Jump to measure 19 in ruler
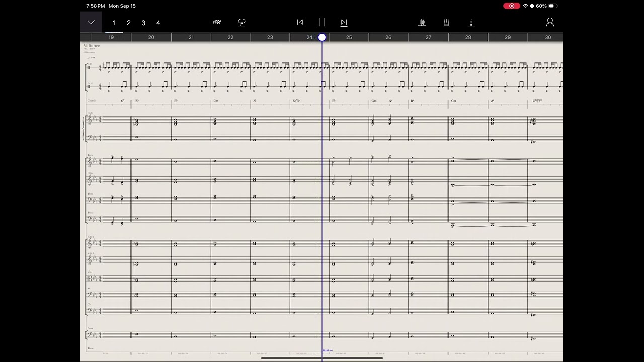Screen dimensions: 644x362 point(111,37)
